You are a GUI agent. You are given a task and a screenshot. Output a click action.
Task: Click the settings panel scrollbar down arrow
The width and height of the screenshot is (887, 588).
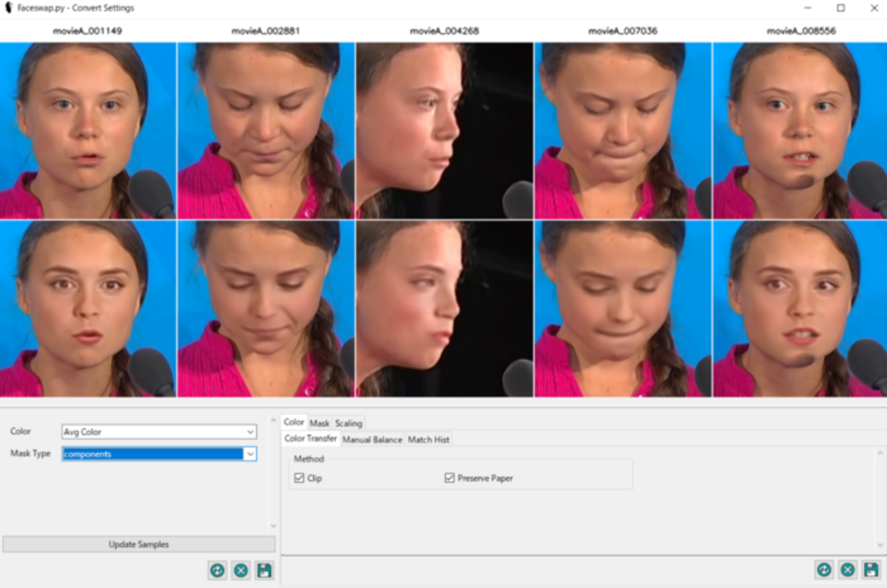point(879,546)
